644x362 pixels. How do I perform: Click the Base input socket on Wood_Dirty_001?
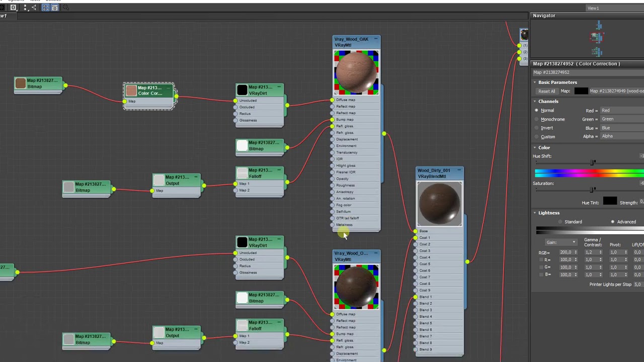coord(415,231)
